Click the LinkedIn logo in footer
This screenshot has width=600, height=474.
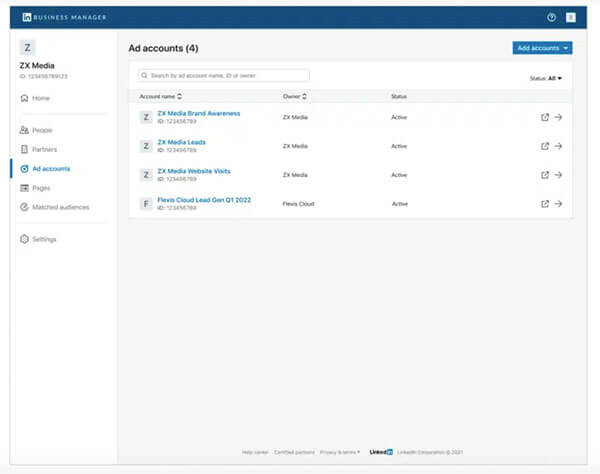click(x=381, y=452)
